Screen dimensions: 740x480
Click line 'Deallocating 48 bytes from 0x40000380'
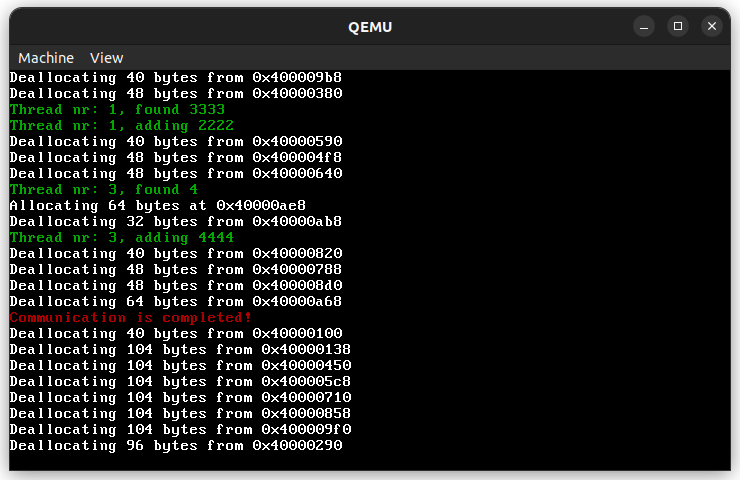[176, 93]
